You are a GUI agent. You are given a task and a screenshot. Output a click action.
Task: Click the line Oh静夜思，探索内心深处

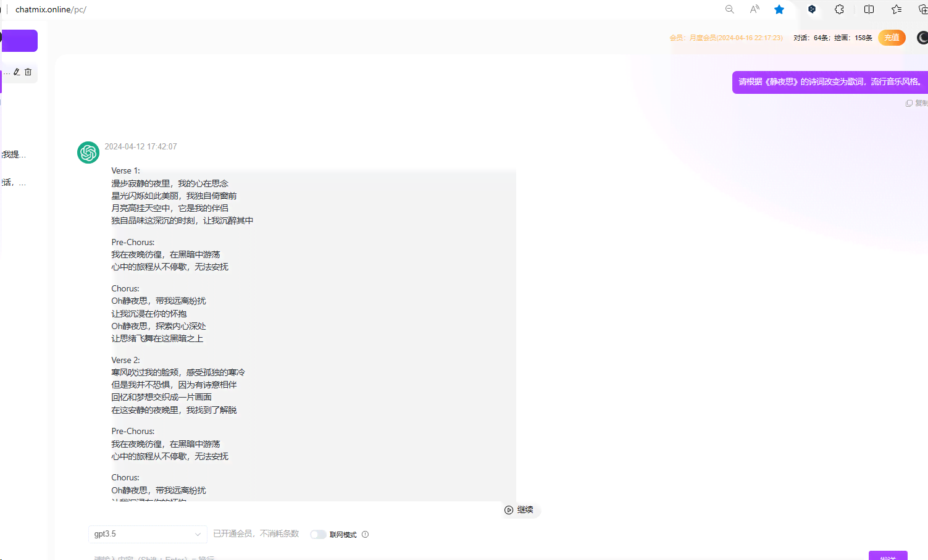point(158,326)
